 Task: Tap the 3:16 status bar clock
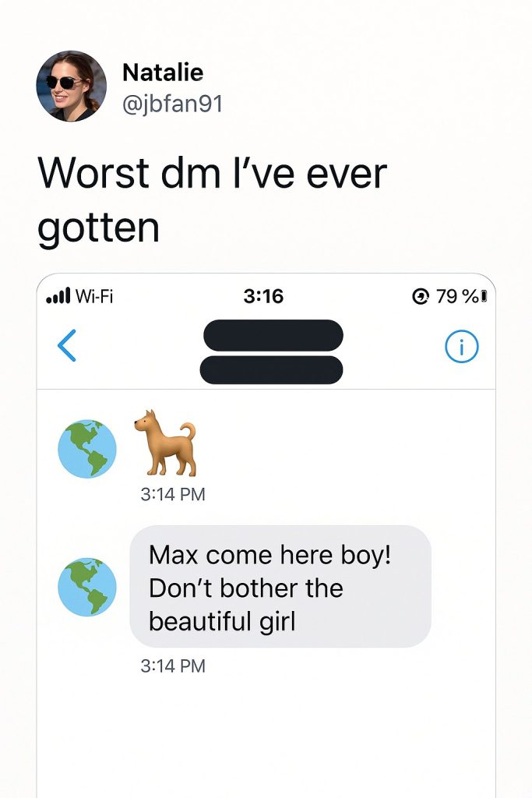point(263,296)
